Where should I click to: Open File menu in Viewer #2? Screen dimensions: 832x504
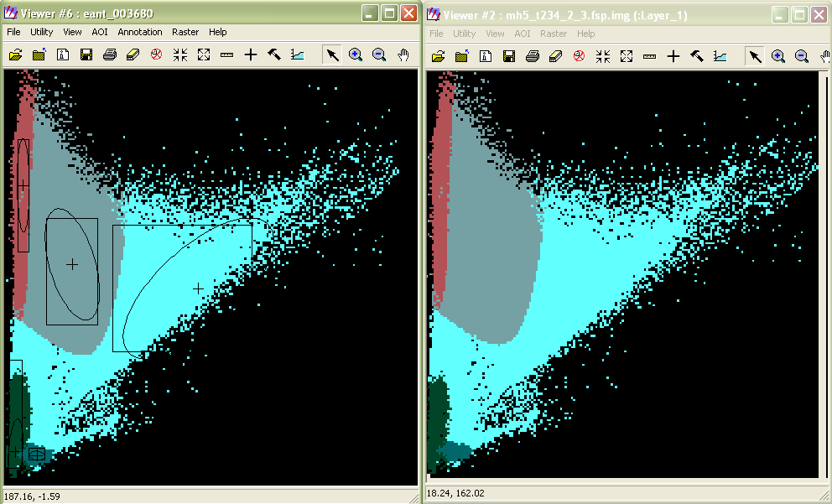436,34
